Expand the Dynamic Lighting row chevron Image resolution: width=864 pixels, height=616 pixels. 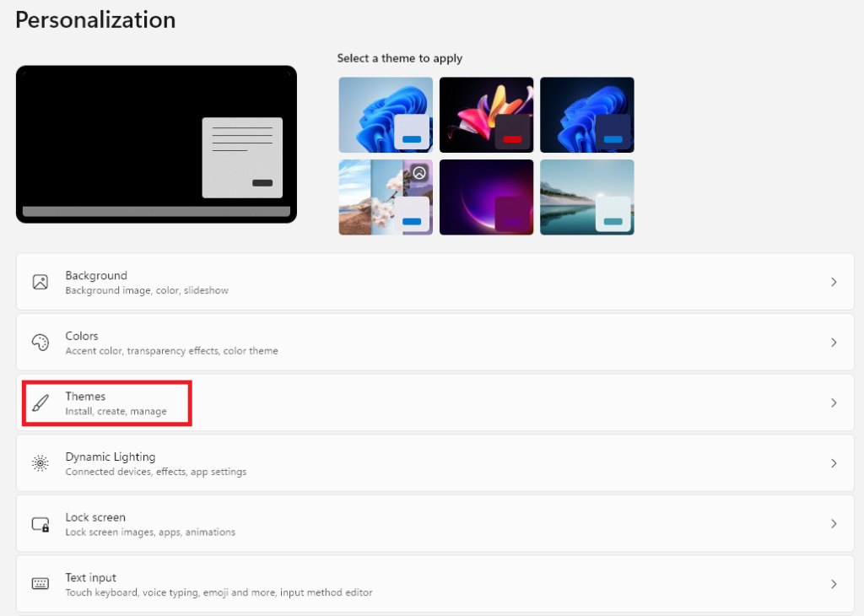tap(834, 463)
